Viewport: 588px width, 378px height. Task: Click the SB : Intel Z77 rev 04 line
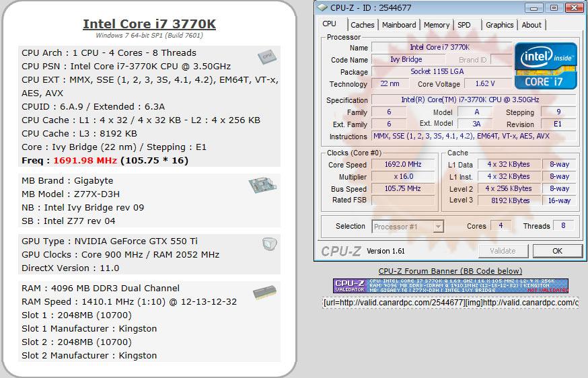tap(68, 221)
